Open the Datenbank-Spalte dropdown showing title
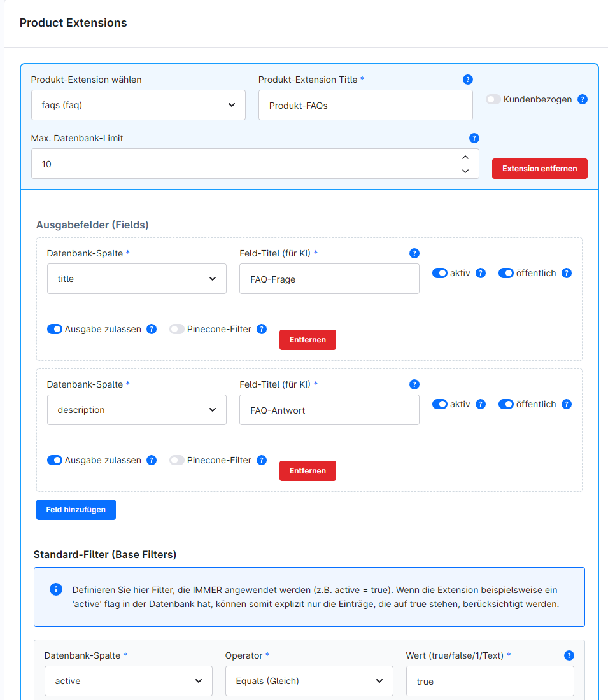 tap(136, 278)
